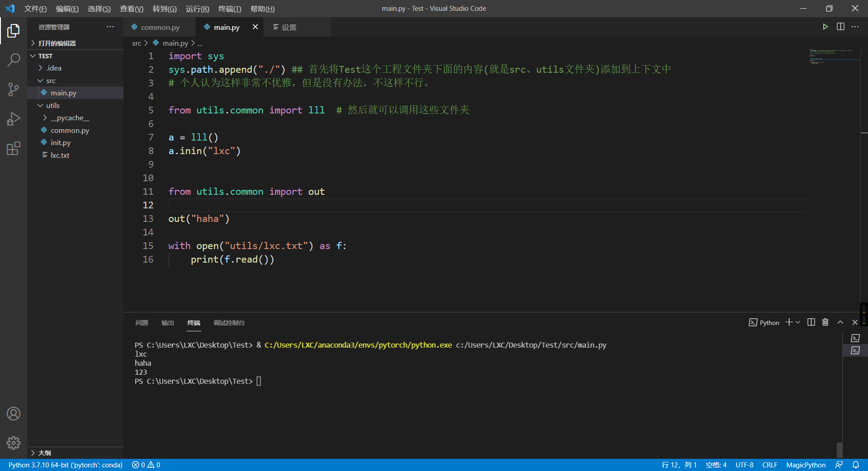This screenshot has width=868, height=471.
Task: Place cursor on line 12 in editor
Action: [486, 205]
